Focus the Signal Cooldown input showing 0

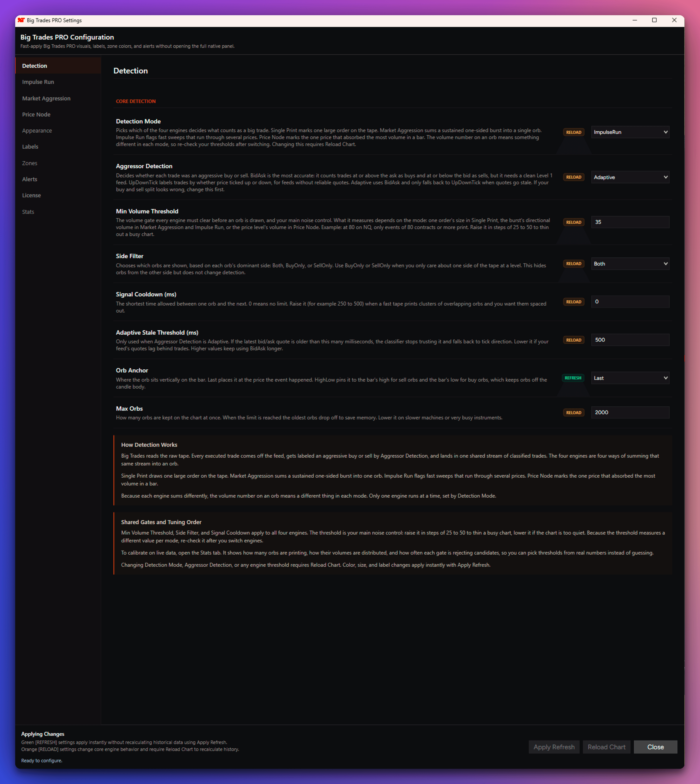point(630,302)
